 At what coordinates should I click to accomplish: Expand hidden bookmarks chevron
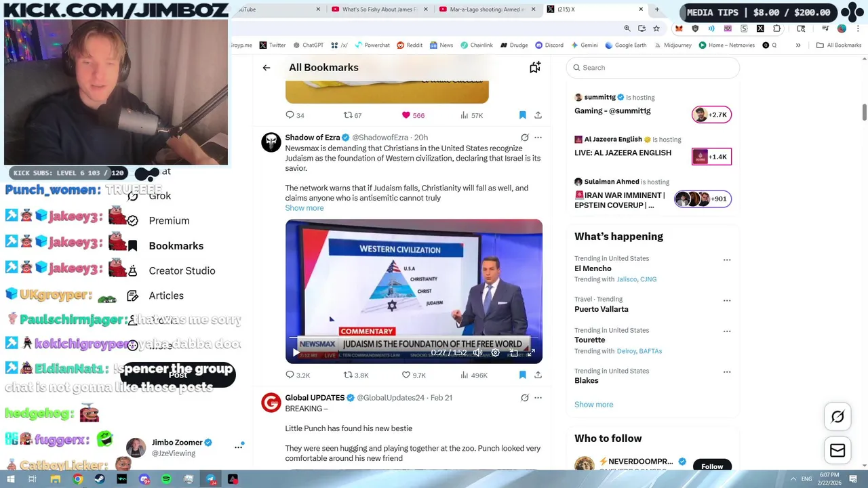click(798, 45)
